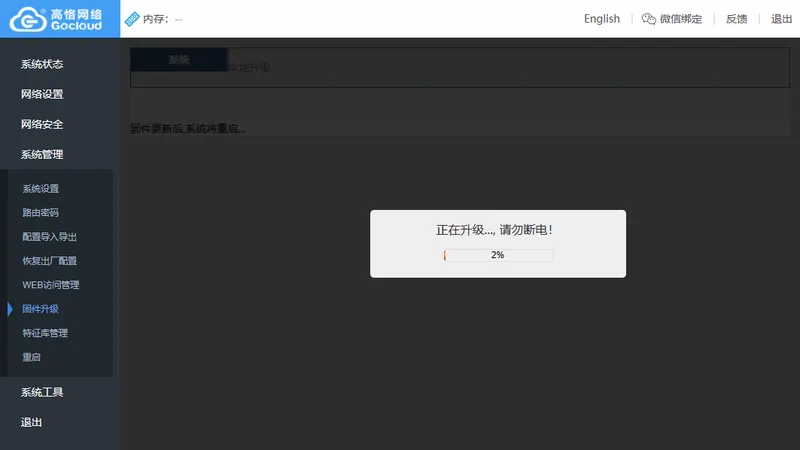Select the 系统 tab at top
Image resolution: width=800 pixels, height=450 pixels.
(179, 60)
